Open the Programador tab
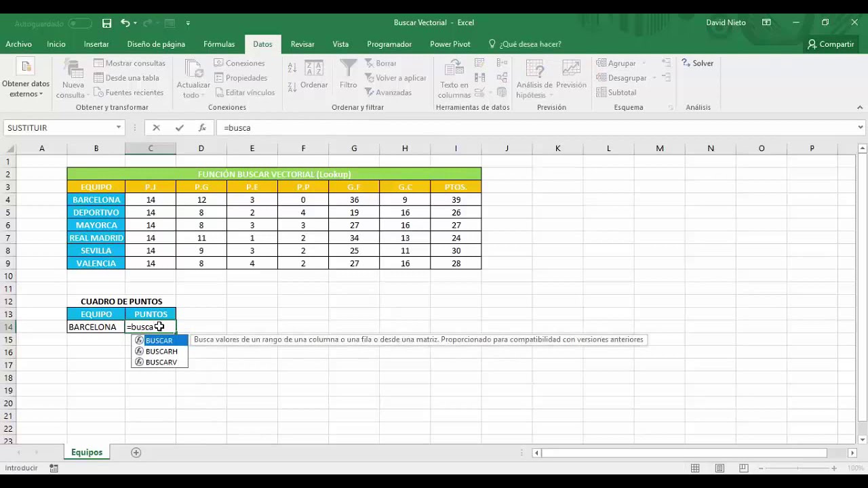Viewport: 868px width, 488px height. pos(389,44)
